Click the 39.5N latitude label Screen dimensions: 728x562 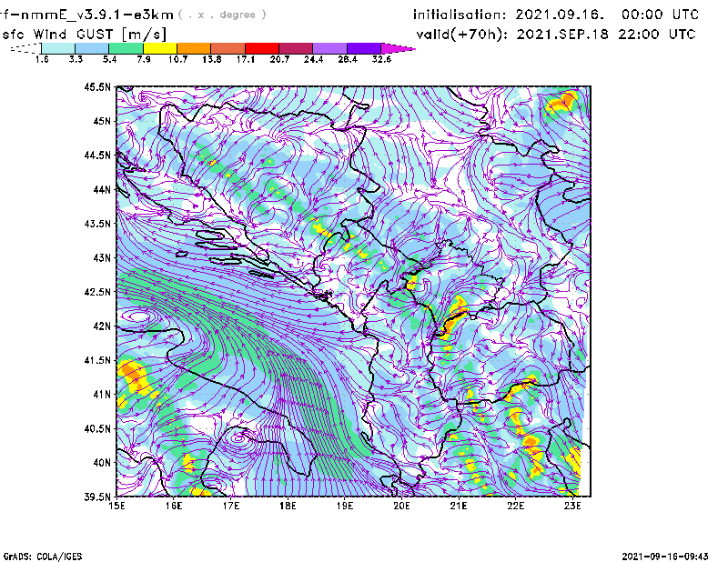(x=97, y=497)
